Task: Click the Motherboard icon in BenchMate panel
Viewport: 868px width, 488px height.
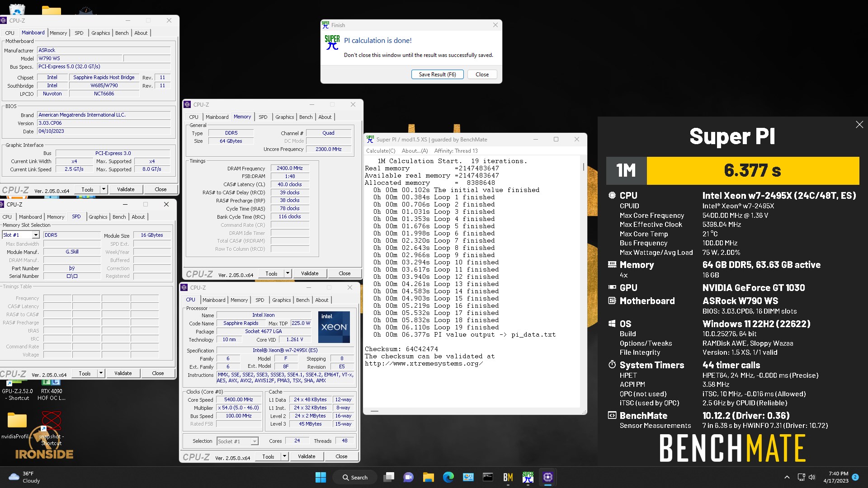Action: tap(612, 300)
